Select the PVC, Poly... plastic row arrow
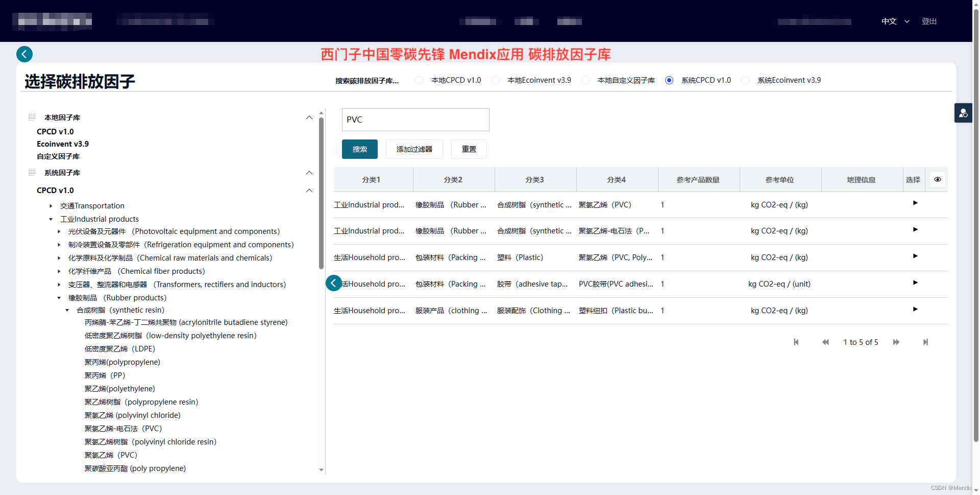 (x=915, y=256)
